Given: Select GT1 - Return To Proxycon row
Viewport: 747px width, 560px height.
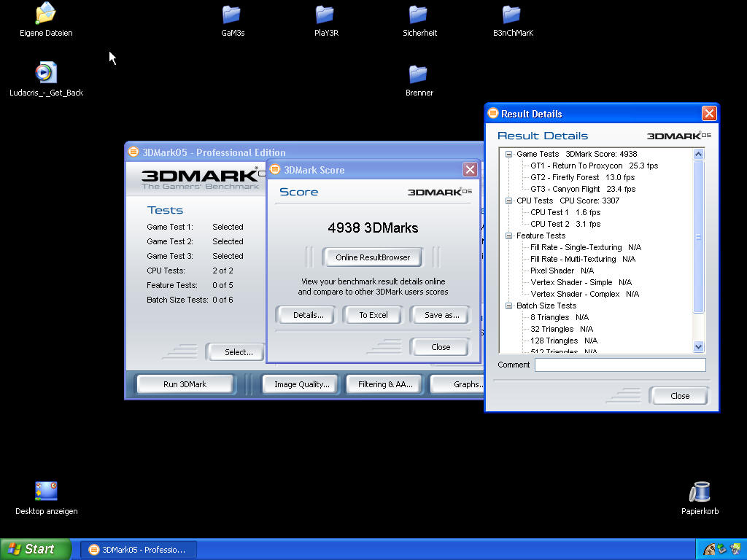Looking at the screenshot, I should click(594, 166).
